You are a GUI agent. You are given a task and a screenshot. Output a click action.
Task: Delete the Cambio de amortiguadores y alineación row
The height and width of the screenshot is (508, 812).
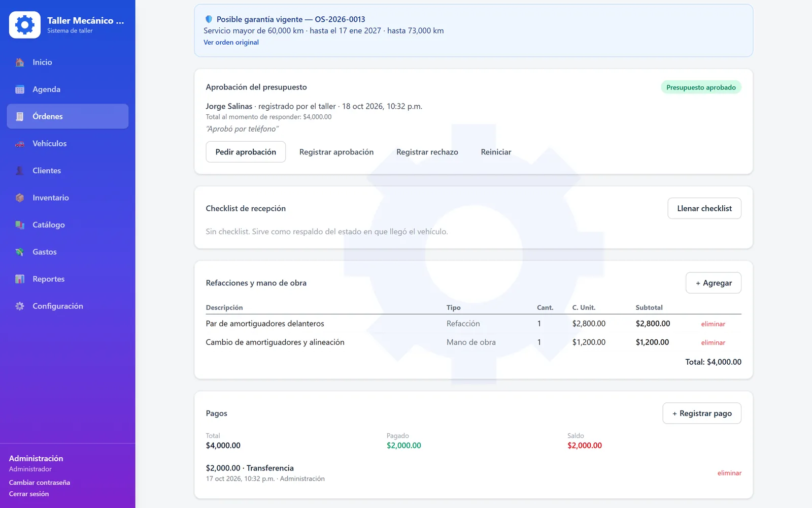coord(713,343)
